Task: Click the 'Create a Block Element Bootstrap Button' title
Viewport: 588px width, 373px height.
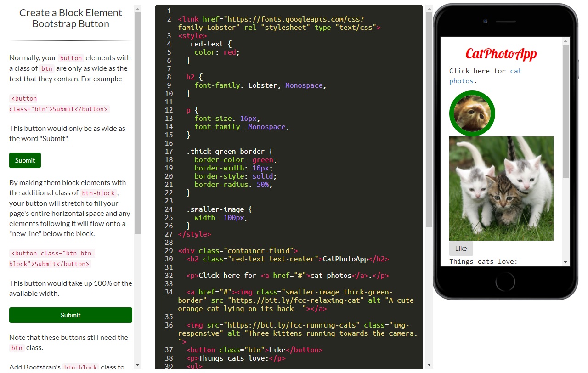Action: pyautogui.click(x=71, y=18)
